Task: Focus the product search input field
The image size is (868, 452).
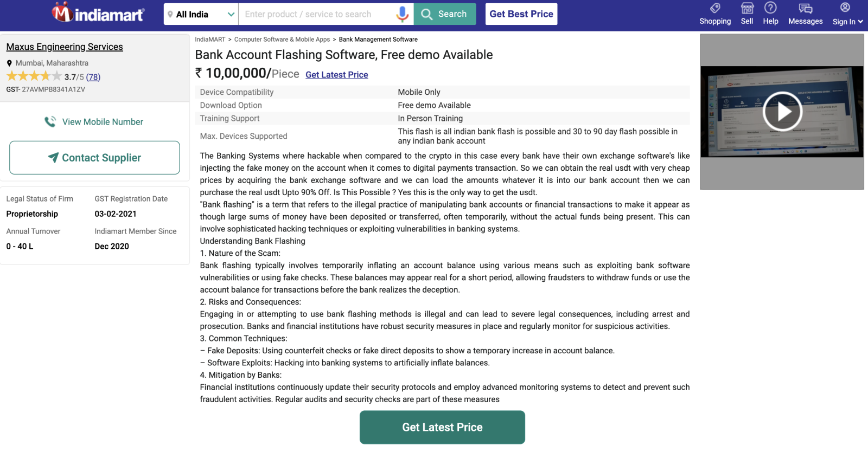Action: pyautogui.click(x=316, y=14)
